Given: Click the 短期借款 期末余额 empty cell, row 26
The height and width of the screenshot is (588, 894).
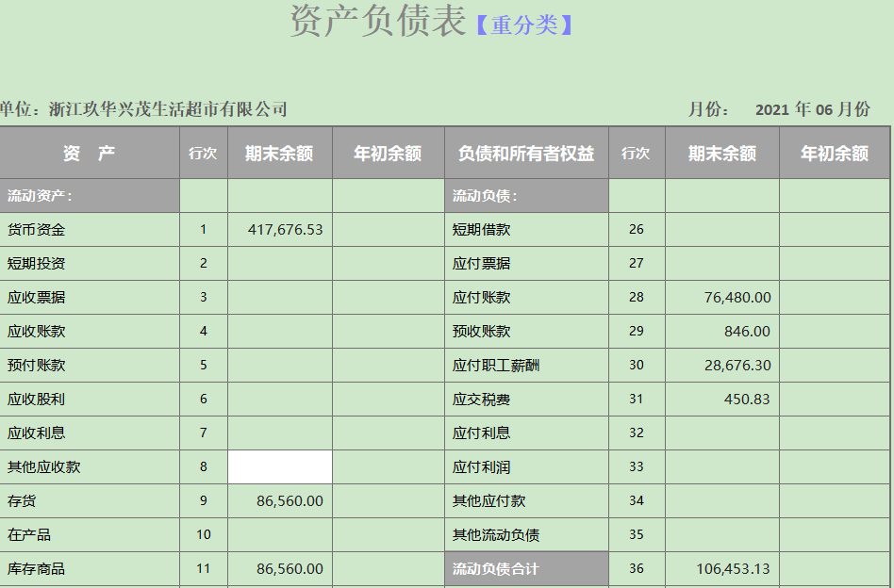Looking at the screenshot, I should point(722,230).
